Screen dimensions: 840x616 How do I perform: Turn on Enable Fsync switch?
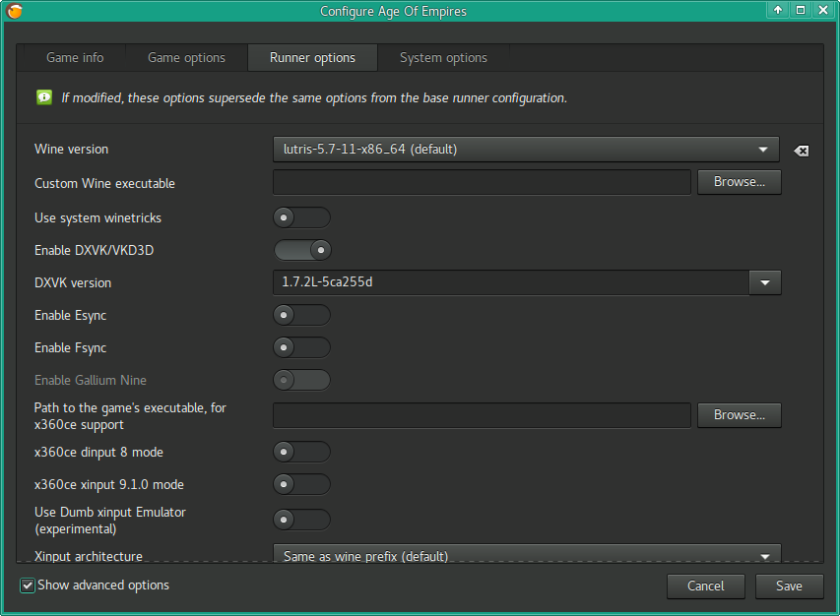301,348
